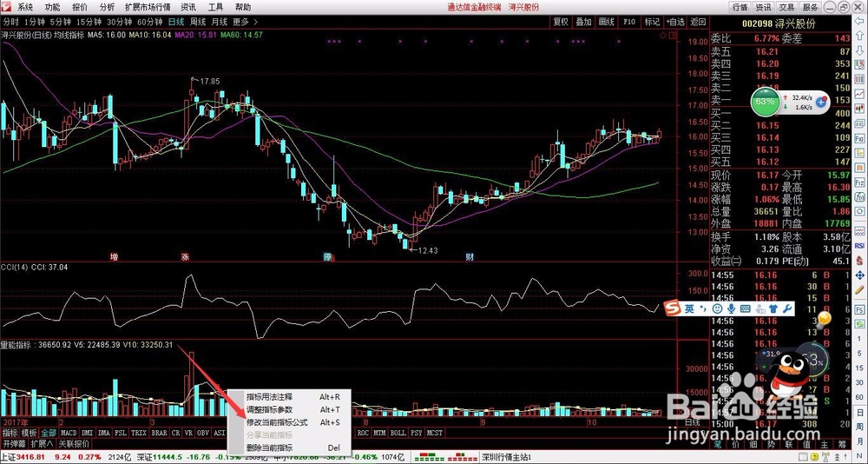Viewport: 868px width, 464px height.
Task: Click the 关联报价 button
Action: 74,444
